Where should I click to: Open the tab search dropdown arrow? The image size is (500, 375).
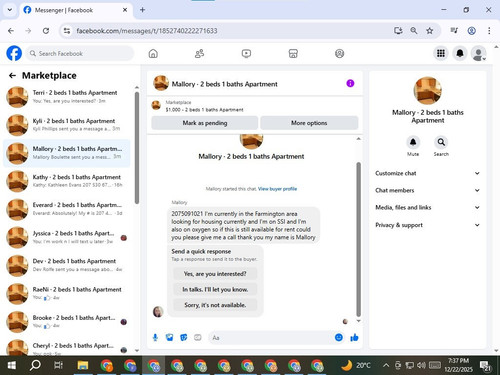pos(10,10)
